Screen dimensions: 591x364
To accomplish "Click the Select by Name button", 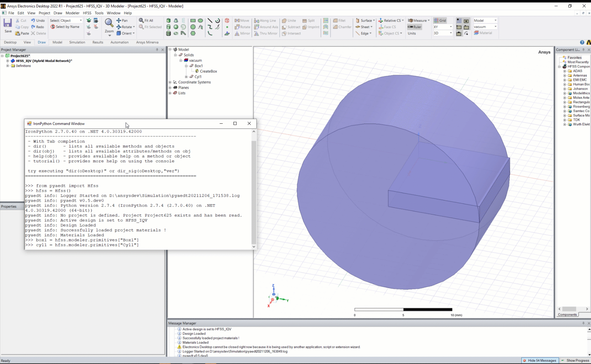I will 65,27.
